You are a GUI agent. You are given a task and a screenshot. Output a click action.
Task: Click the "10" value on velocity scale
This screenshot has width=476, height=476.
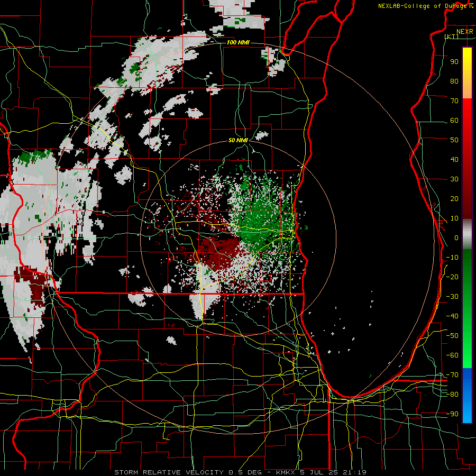[x=454, y=218]
